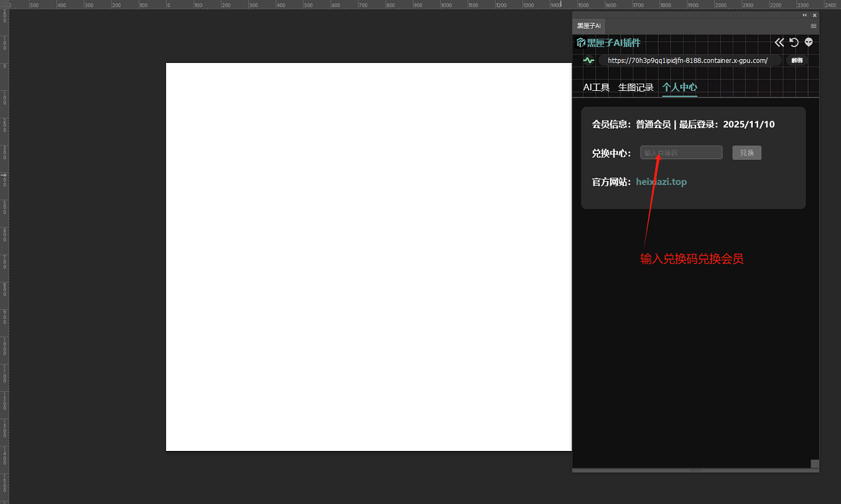The width and height of the screenshot is (841, 504).
Task: Click the circular refresh arrow icon
Action: 794,42
